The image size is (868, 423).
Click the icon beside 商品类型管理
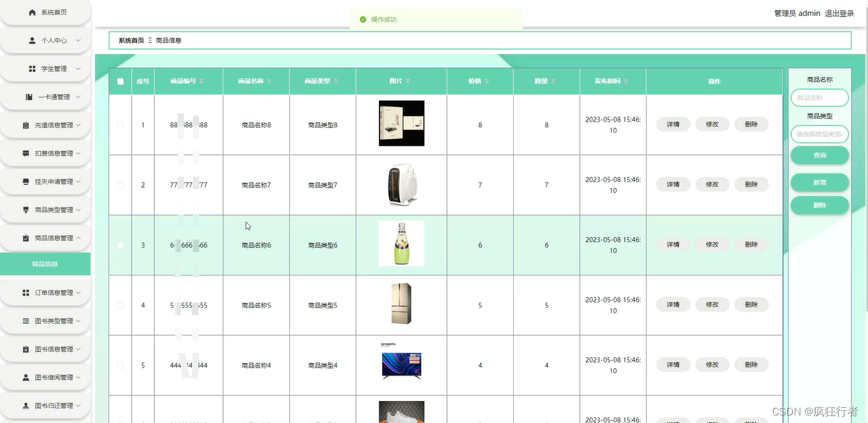click(x=26, y=210)
